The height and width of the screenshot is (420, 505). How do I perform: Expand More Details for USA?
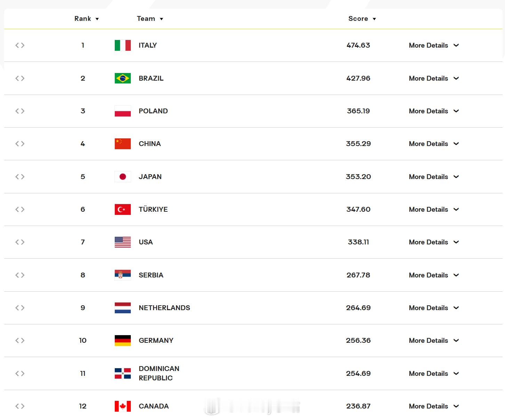tap(434, 242)
